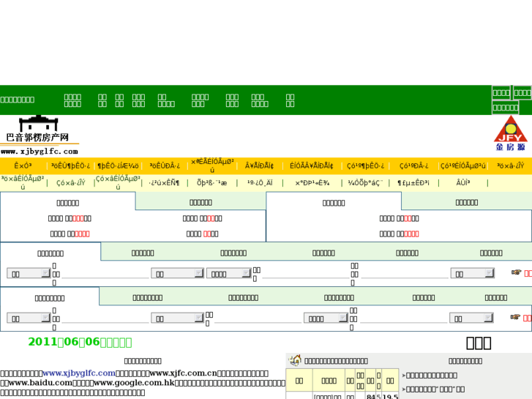Viewport: 532px width, 399px height.
Task: Click the www.baidu.com text in the notice
Action: [x=40, y=383]
